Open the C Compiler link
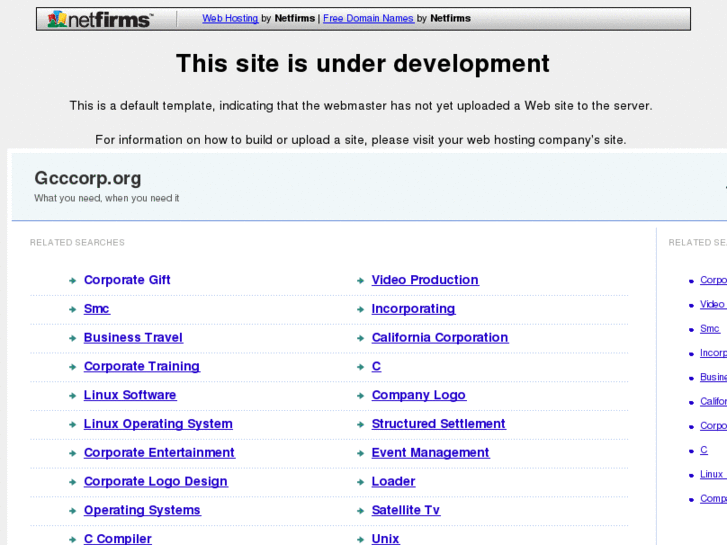727x545 pixels. tap(118, 539)
